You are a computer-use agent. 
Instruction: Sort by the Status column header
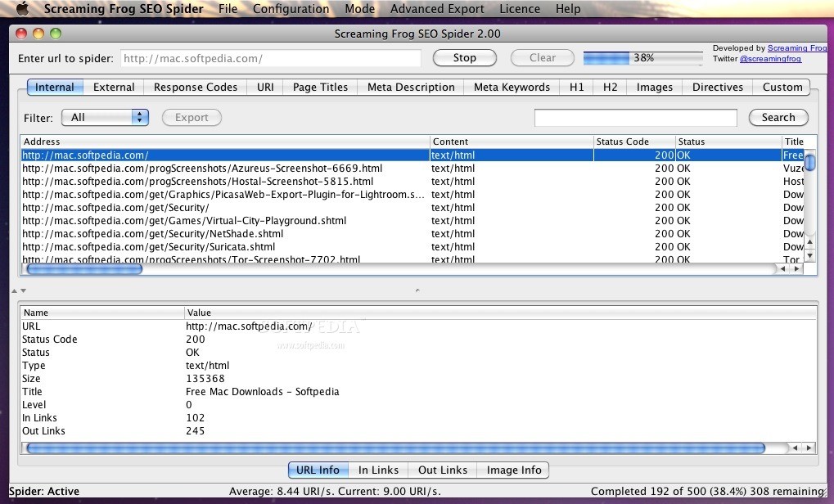(728, 142)
